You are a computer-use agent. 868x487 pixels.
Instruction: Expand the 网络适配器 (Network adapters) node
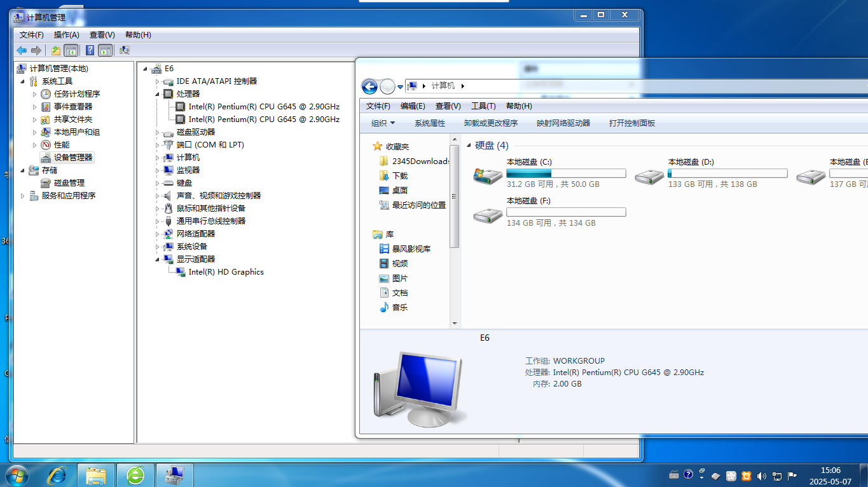point(158,234)
